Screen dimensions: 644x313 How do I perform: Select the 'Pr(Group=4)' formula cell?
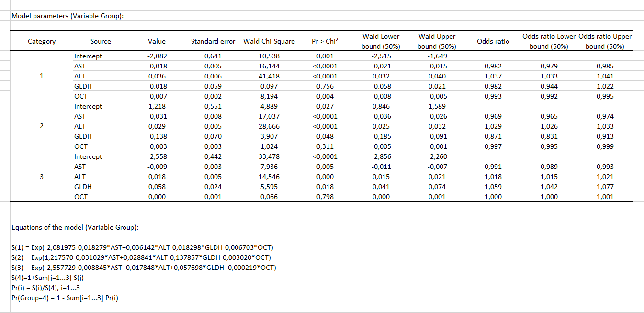(65, 298)
